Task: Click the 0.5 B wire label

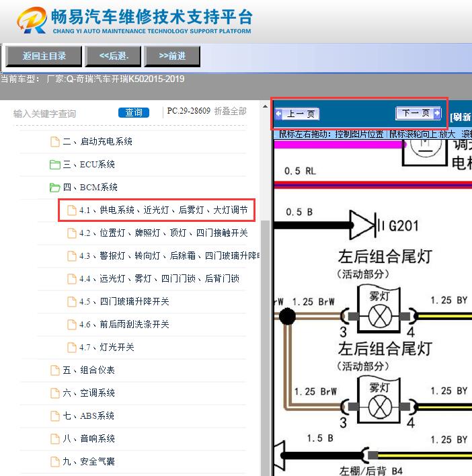Action: click(x=299, y=212)
